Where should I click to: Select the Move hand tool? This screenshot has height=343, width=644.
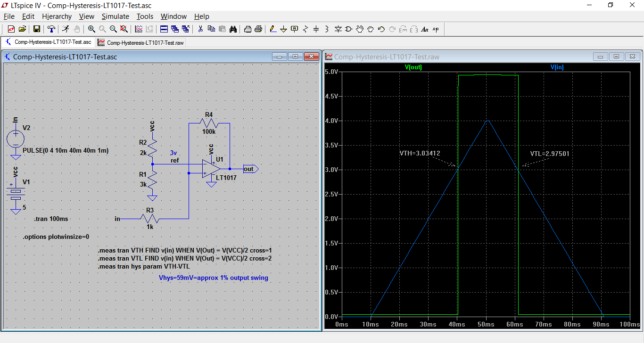click(x=360, y=29)
